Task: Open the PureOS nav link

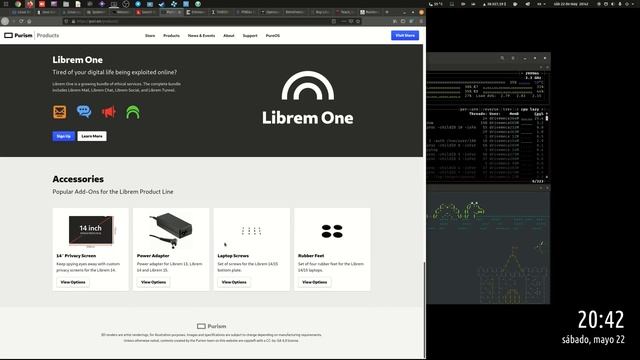Action: coord(273,36)
